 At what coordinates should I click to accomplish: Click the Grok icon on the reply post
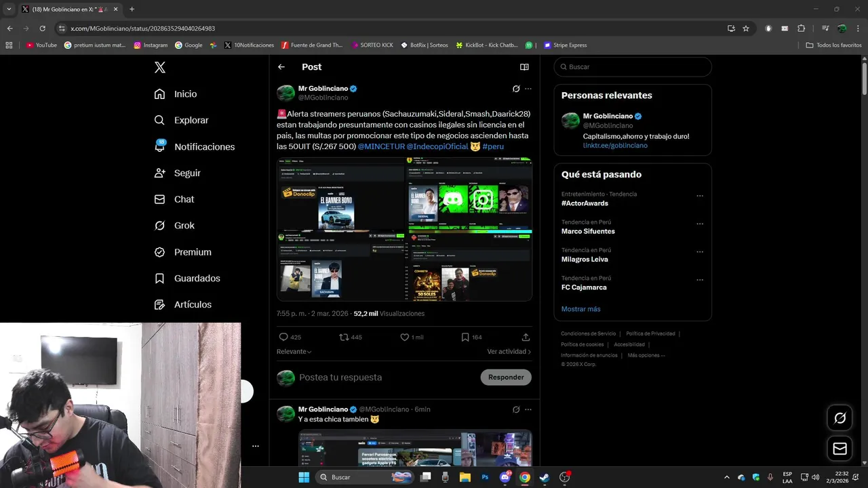pyautogui.click(x=516, y=409)
